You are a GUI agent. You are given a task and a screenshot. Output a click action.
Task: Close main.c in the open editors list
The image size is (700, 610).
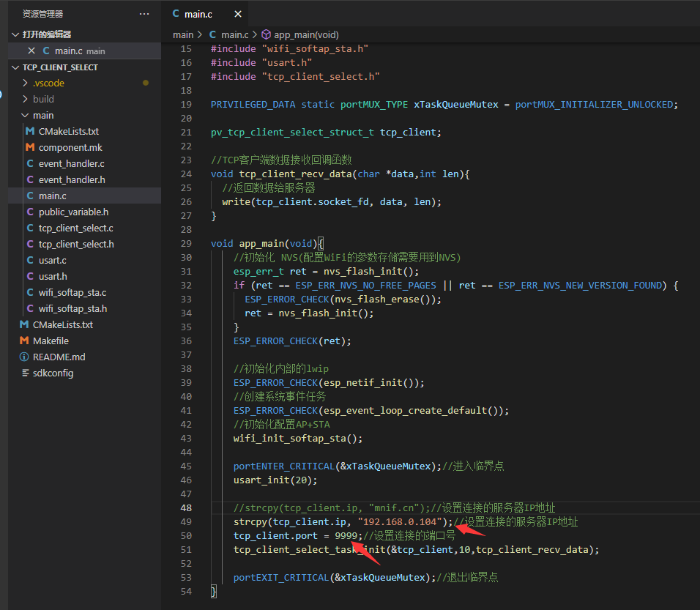coord(31,51)
